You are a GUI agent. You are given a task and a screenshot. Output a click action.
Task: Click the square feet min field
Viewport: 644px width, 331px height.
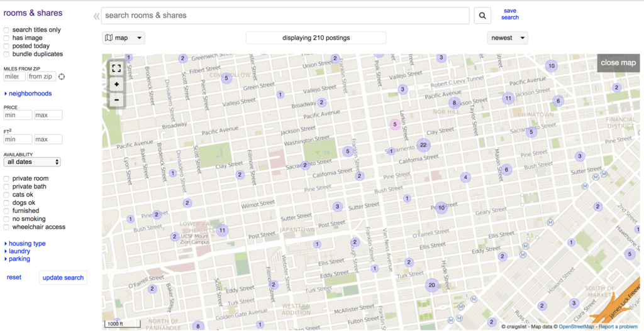click(x=18, y=139)
